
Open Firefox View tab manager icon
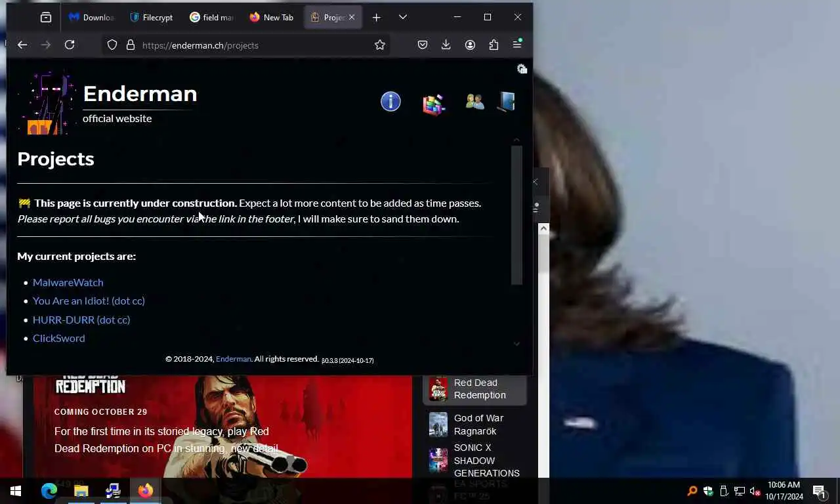coord(45,18)
